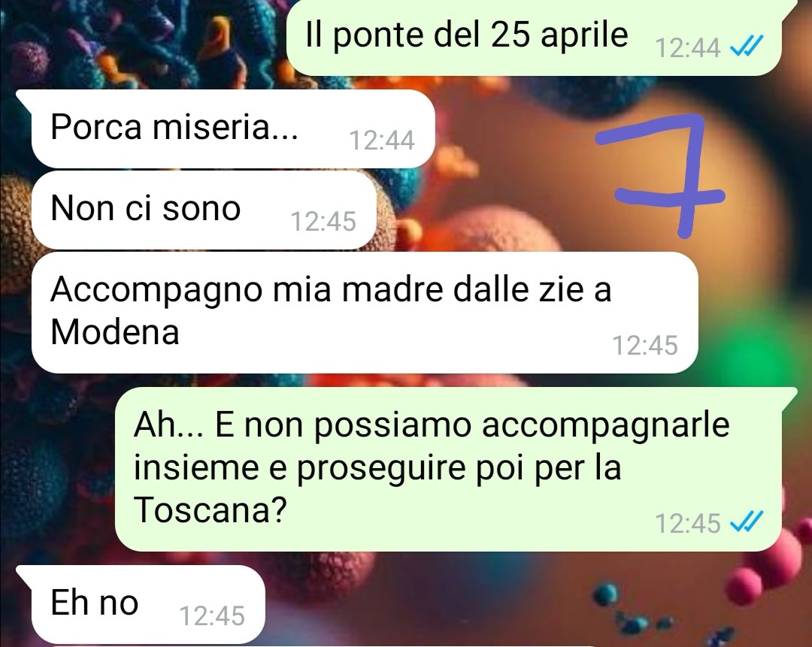The width and height of the screenshot is (812, 647).
Task: Click 12:44 timestamp on 'Porca miseria...' message
Action: point(382,141)
